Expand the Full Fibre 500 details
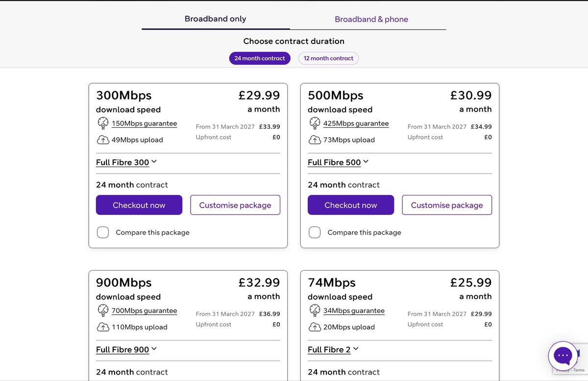The image size is (588, 381). pos(338,162)
